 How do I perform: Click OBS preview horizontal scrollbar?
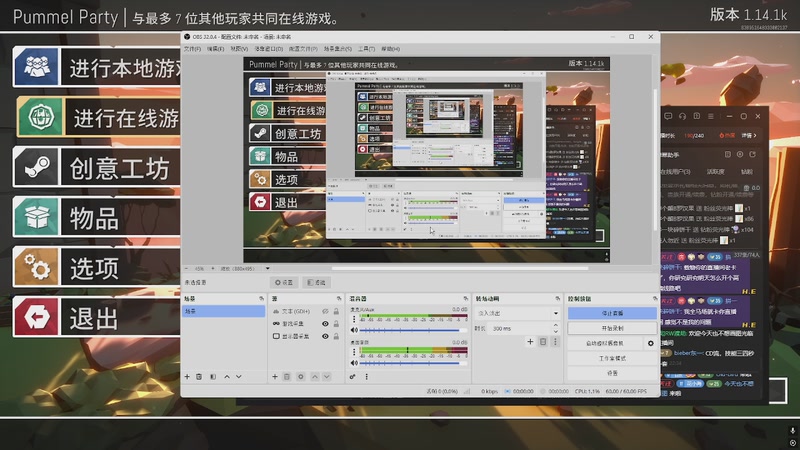[459, 268]
